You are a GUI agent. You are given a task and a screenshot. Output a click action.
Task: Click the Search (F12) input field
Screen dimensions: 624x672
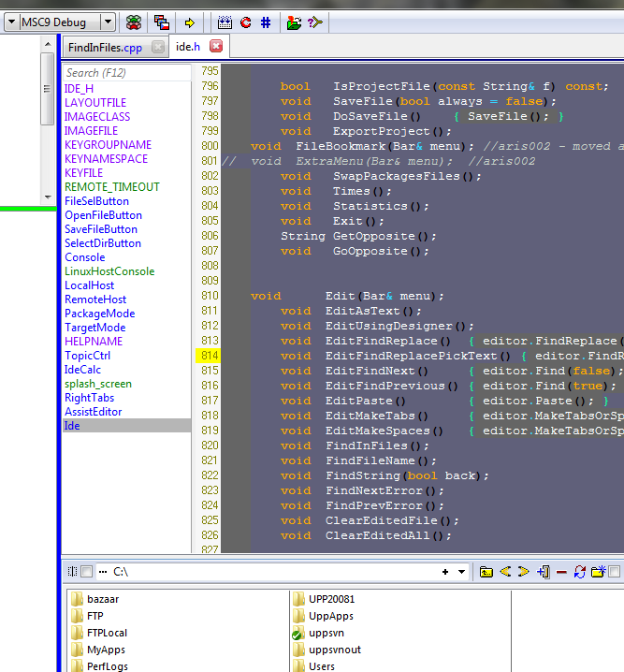tap(125, 72)
